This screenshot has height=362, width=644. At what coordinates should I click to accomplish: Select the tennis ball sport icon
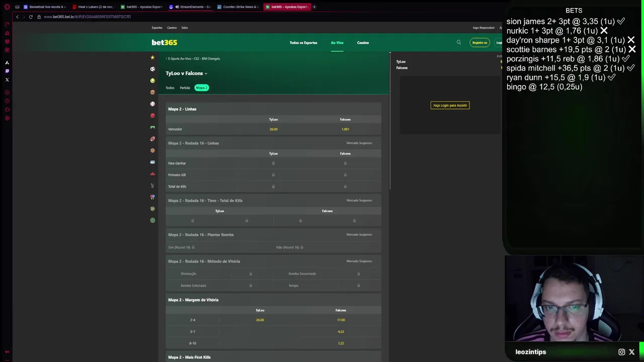tap(152, 80)
